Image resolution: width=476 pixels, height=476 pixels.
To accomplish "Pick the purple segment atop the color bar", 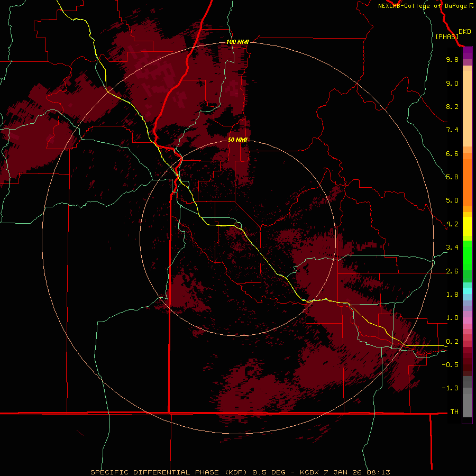I will tap(467, 53).
